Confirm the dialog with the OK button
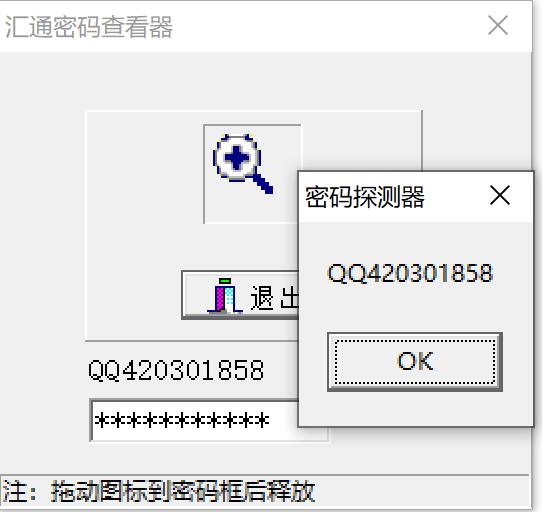 click(415, 362)
